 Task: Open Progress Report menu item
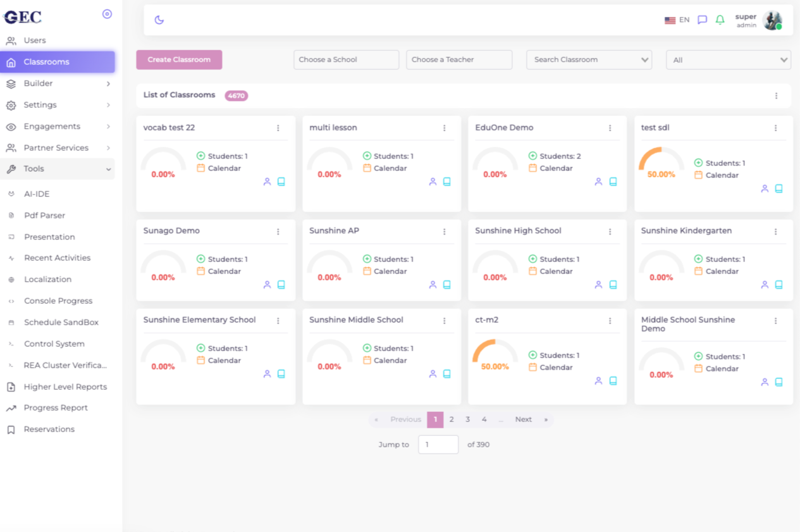point(56,408)
